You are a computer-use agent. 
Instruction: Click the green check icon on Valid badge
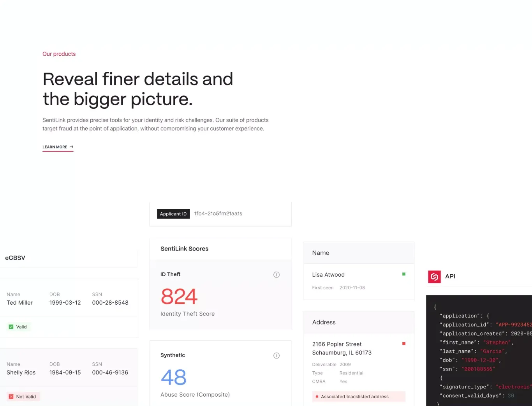coord(11,327)
